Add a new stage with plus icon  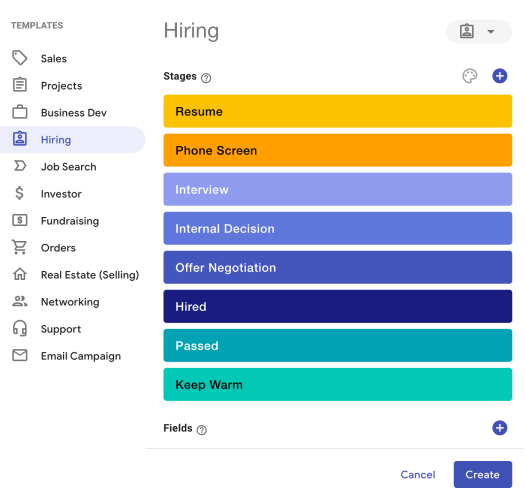point(499,76)
